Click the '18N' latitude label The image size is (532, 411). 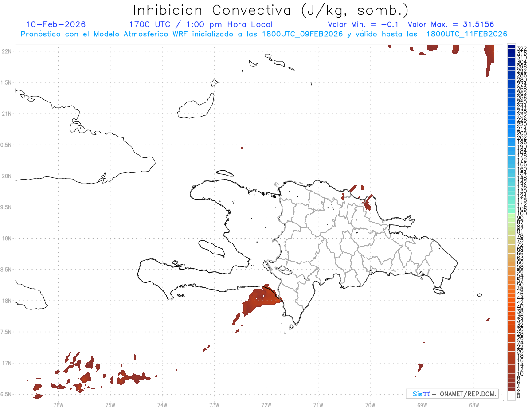pyautogui.click(x=7, y=301)
